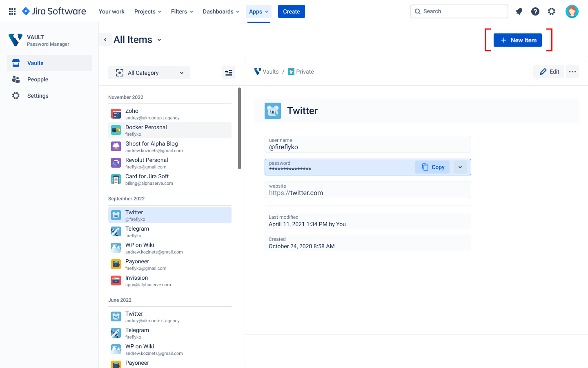Open the Jira app switcher grid icon
Screen dimensions: 588x368
click(12, 11)
